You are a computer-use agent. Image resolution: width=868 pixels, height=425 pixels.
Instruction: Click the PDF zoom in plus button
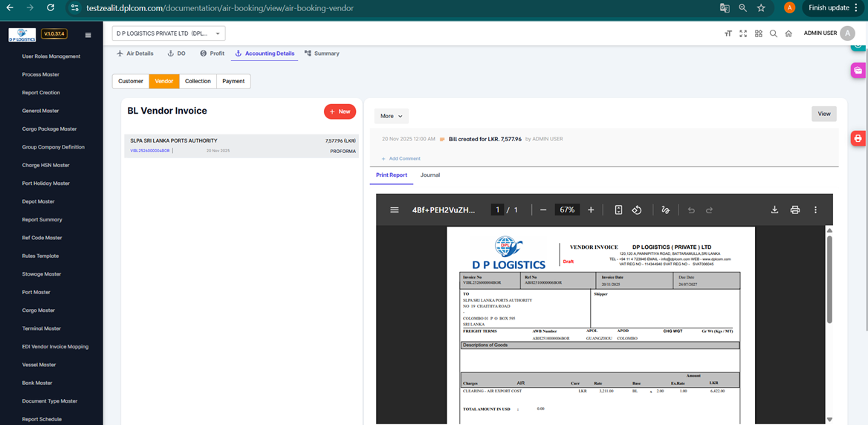click(591, 210)
